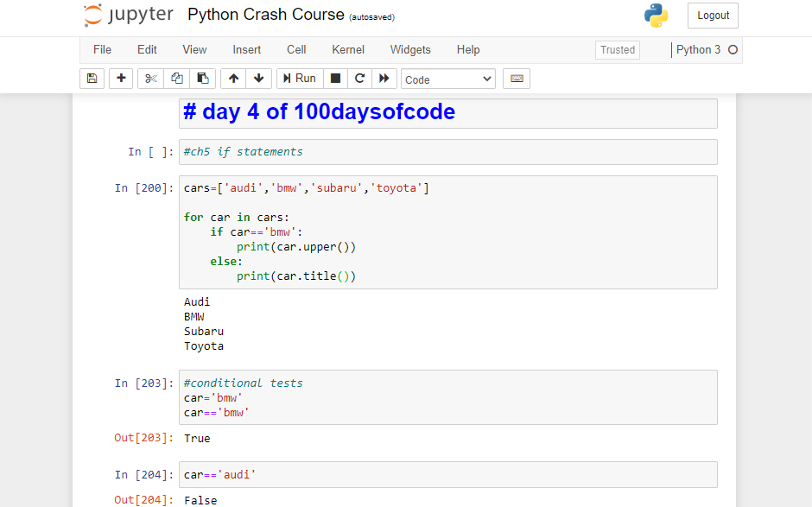The image size is (812, 507).
Task: Click the Trusted notebook indicator
Action: point(618,50)
